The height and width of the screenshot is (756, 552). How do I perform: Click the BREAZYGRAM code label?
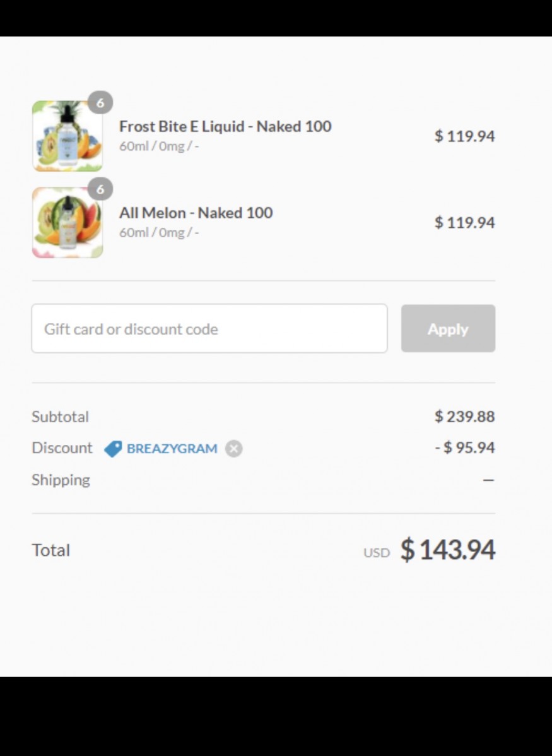coord(172,449)
